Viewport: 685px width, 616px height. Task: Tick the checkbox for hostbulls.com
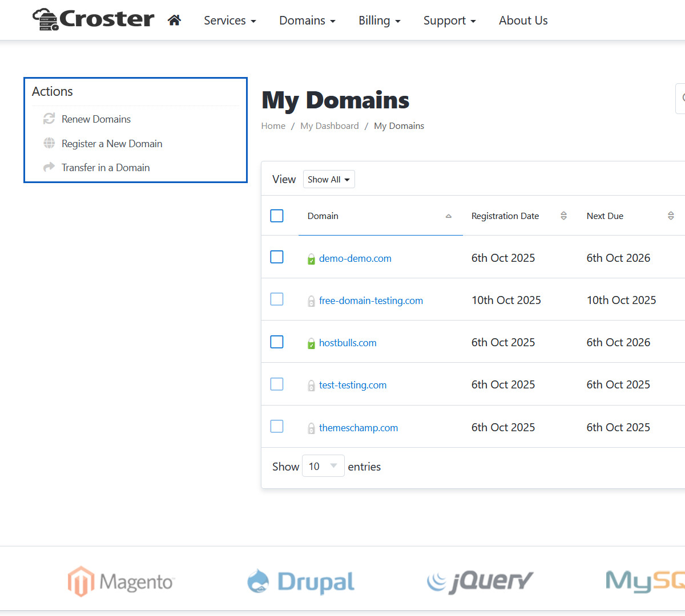click(x=277, y=342)
